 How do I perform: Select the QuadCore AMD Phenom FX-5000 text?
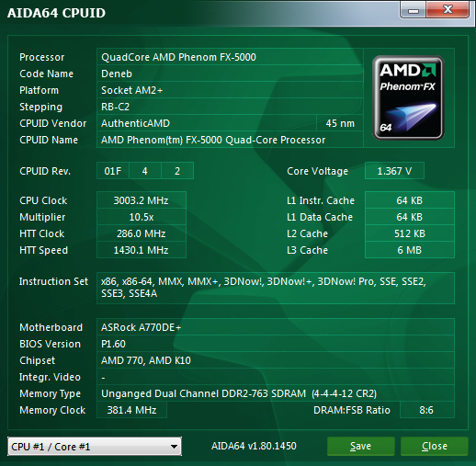[178, 57]
